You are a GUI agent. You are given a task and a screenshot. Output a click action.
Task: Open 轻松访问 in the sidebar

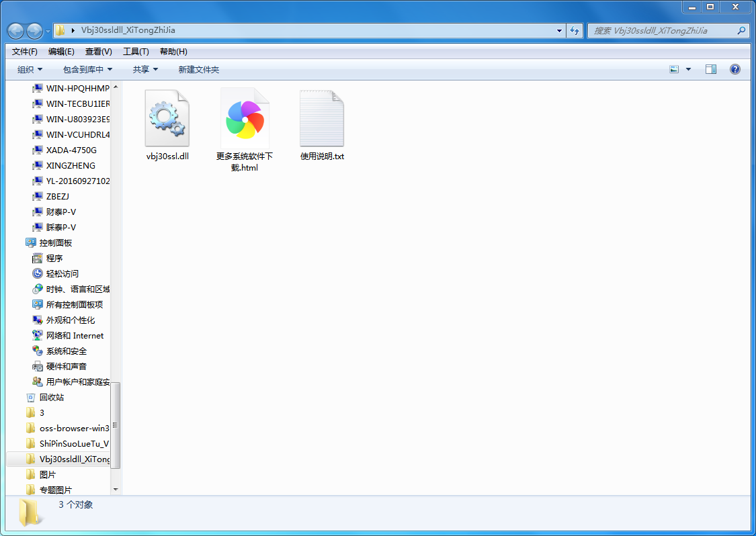(56, 274)
